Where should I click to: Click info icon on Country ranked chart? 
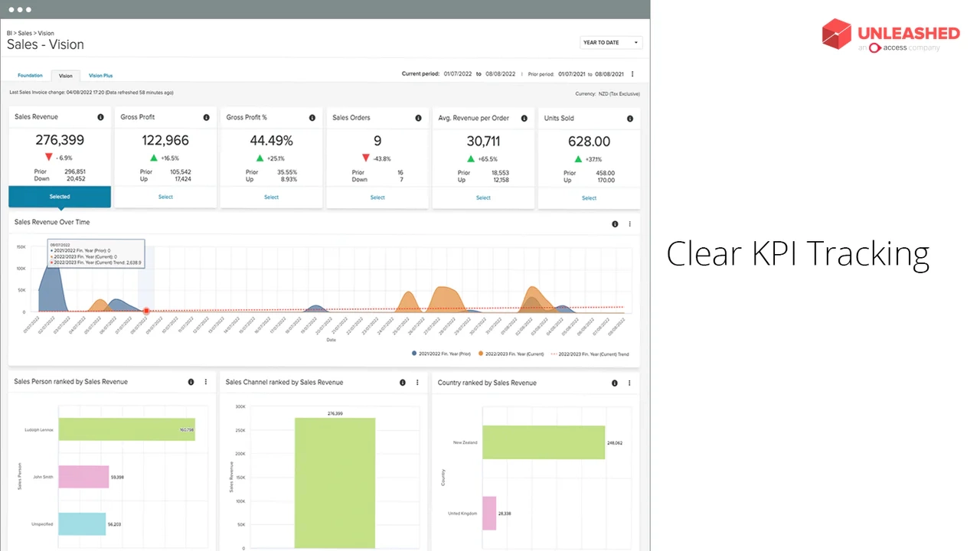pos(615,383)
